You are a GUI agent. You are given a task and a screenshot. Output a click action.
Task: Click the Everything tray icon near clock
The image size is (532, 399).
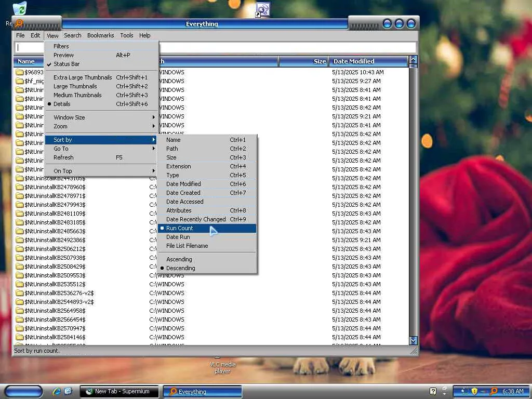[494, 391]
